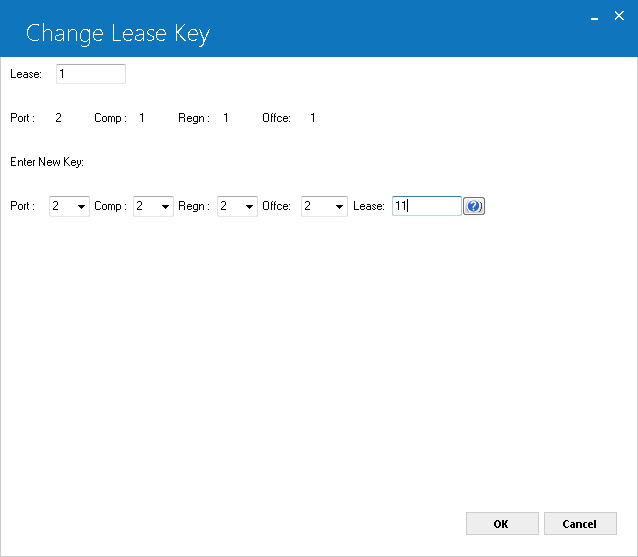Expand the new key Port dropdown
The height and width of the screenshot is (557, 638).
coord(69,206)
